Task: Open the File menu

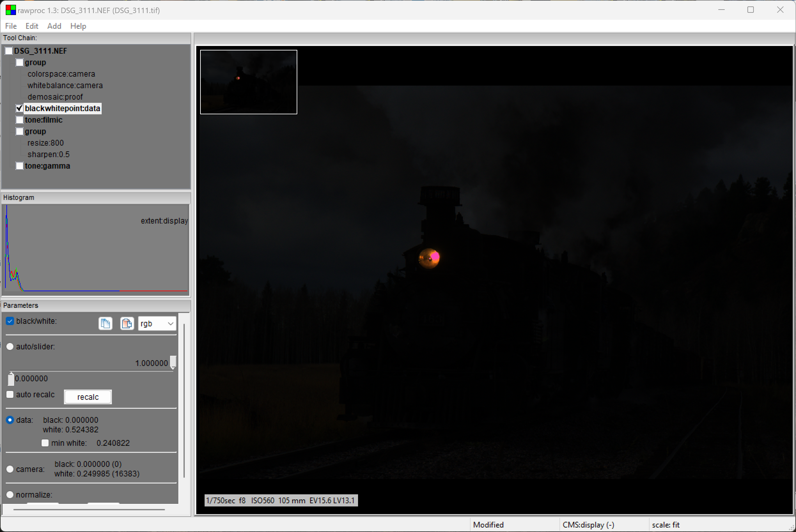Action: click(11, 26)
